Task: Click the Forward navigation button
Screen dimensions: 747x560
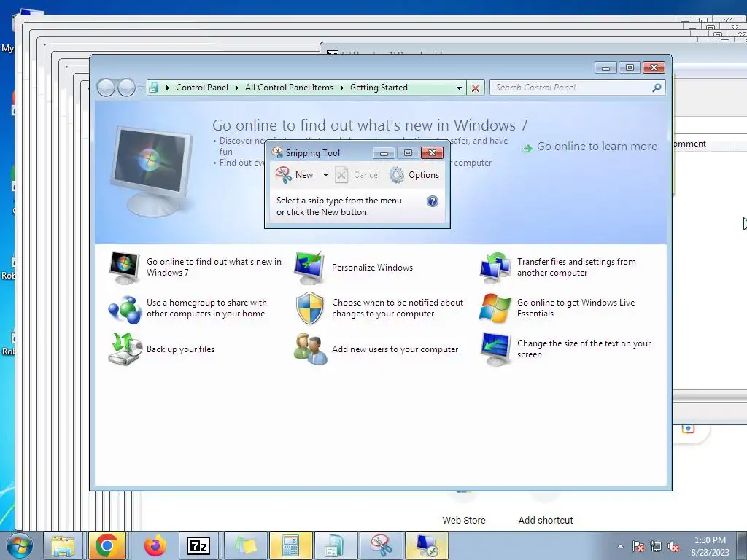Action: click(126, 87)
